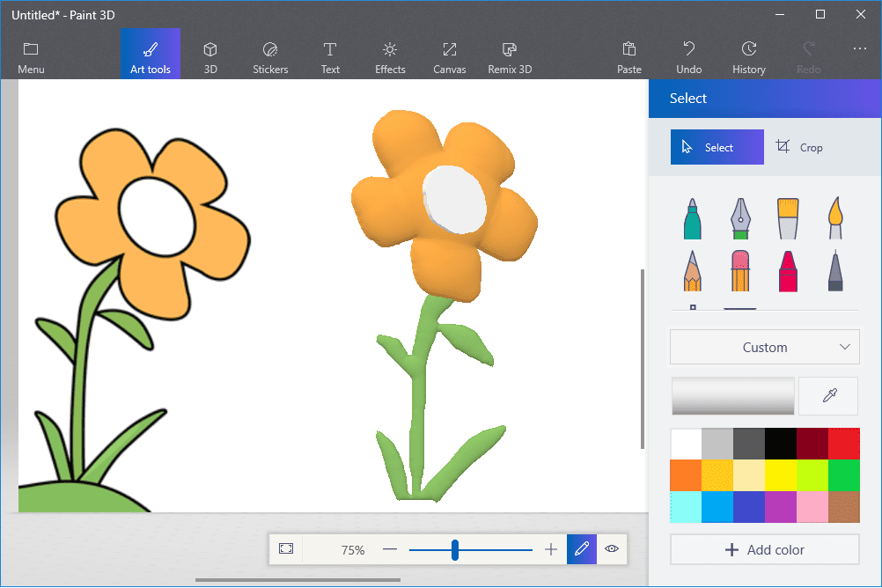Select the orange color swatch
Screen dimensions: 882x588
click(x=686, y=475)
